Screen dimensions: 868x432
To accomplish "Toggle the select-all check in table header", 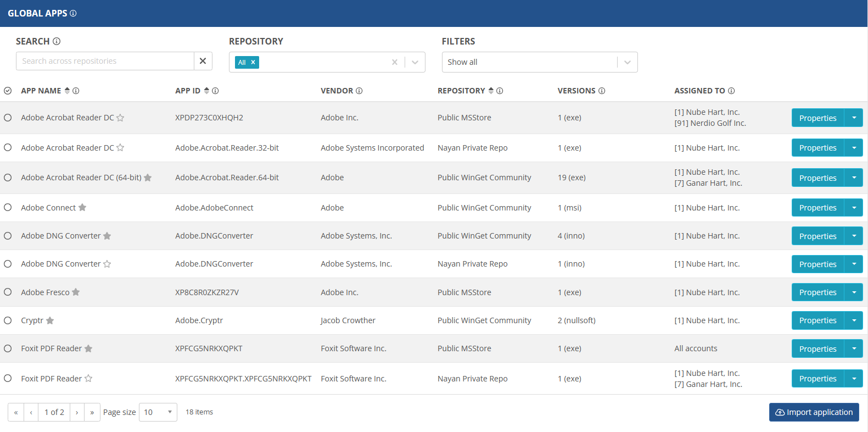I will 8,91.
